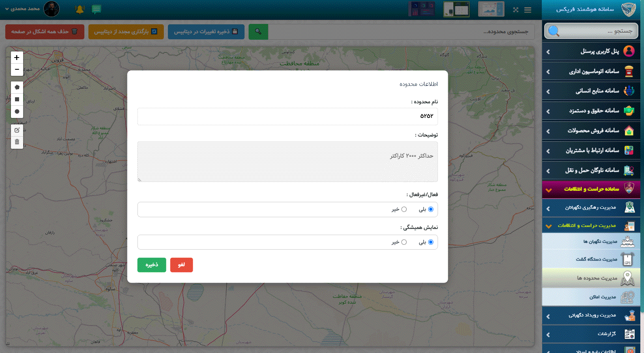644x353 pixels.
Task: Select 'بلی' radio under نمایش همیشگی
Action: click(431, 242)
